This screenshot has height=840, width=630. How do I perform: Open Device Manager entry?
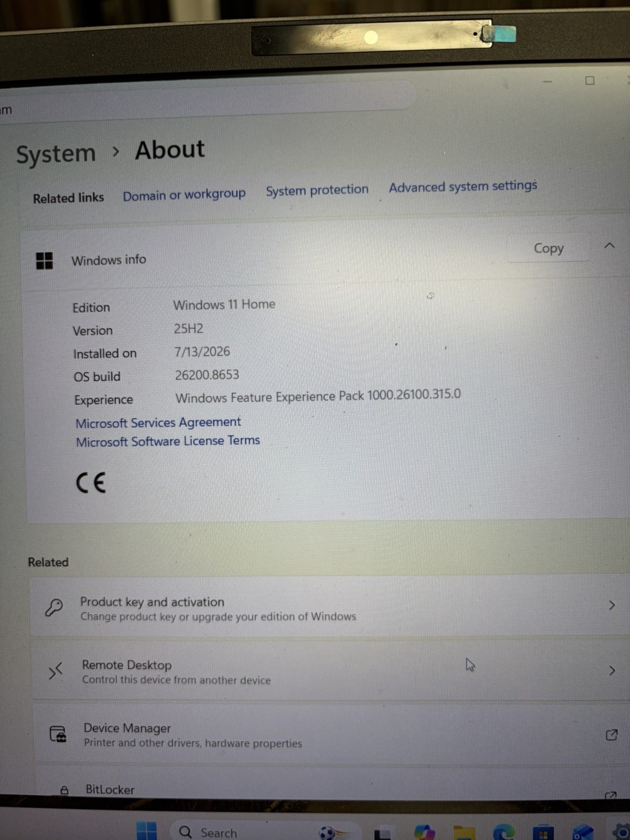click(332, 734)
